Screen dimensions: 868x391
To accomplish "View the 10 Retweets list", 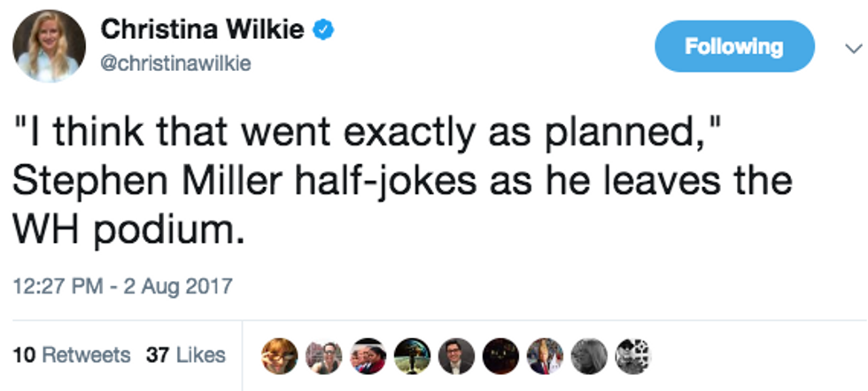I will tap(72, 355).
